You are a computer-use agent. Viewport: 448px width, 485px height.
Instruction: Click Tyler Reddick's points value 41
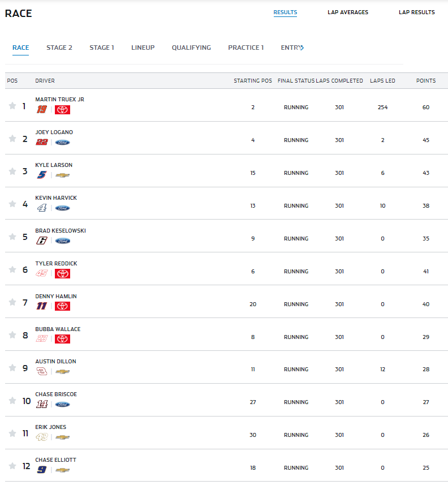tap(426, 271)
